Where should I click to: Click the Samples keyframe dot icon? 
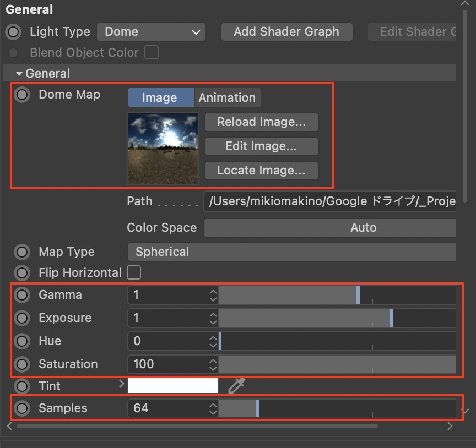click(x=22, y=408)
